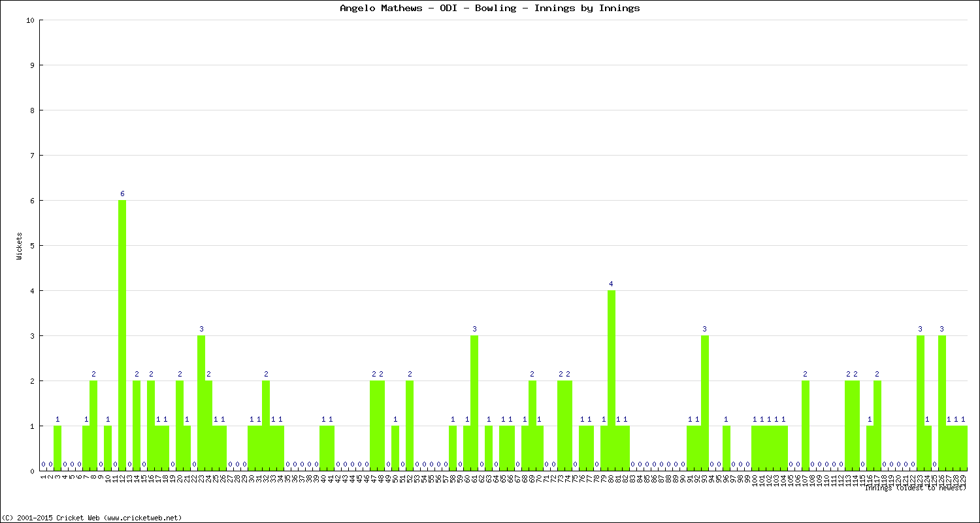This screenshot has width=980, height=523.
Task: Click the x-axis innings label '80'
Action: tap(612, 479)
